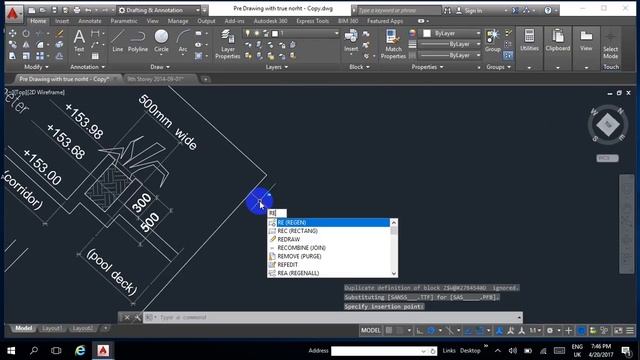Switch to the Parametric ribbon tab
Screen dimensions: 640x360
tap(124, 21)
